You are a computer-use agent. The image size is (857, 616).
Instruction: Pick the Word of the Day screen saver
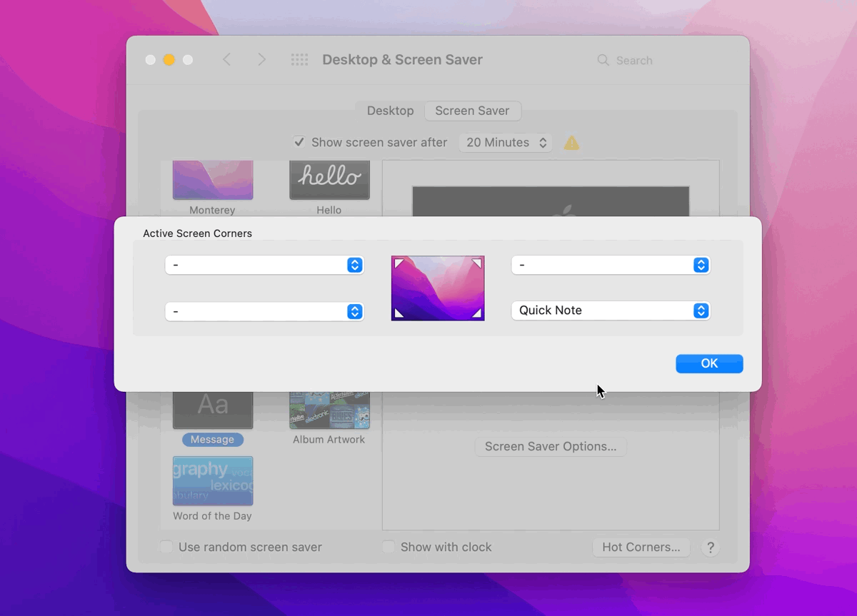tap(213, 481)
